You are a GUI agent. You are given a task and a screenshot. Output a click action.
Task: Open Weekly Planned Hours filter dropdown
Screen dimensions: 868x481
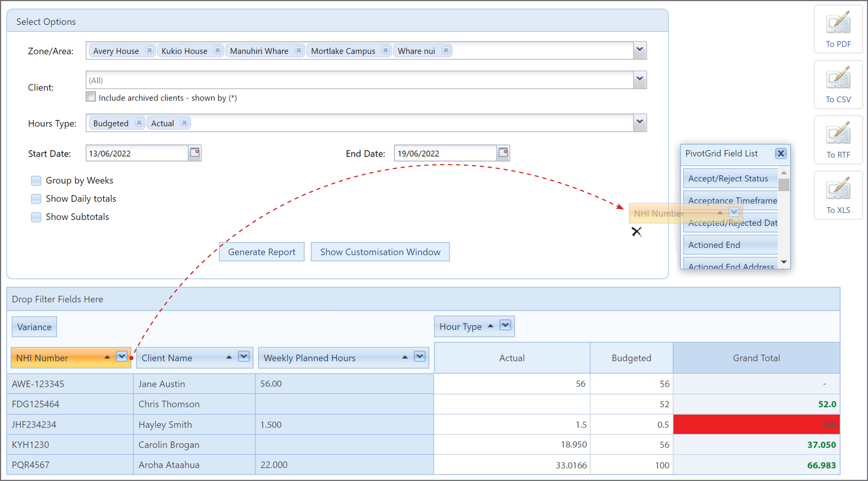click(420, 356)
